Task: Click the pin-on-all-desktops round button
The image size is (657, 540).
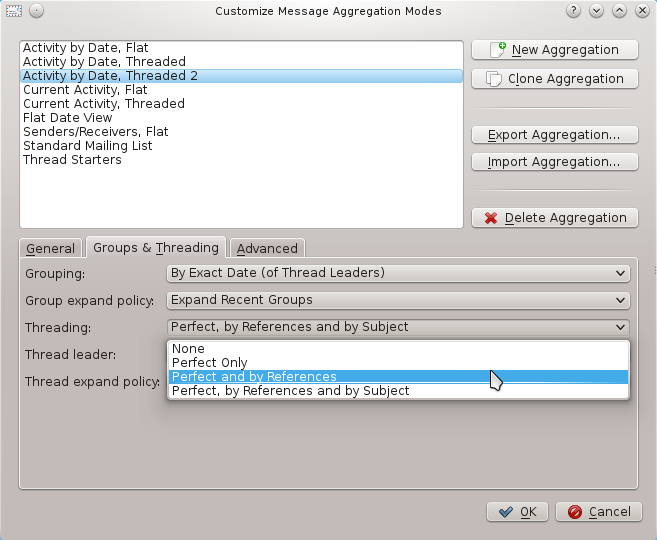Action: point(36,11)
